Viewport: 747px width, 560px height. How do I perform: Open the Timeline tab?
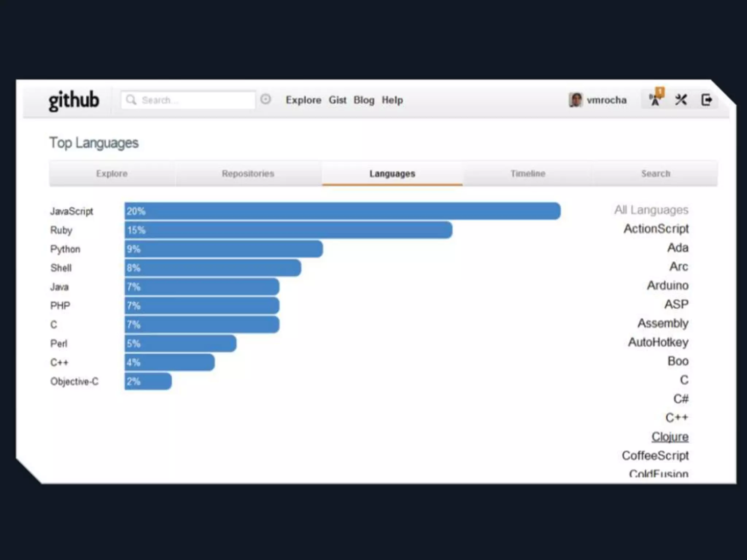point(527,174)
